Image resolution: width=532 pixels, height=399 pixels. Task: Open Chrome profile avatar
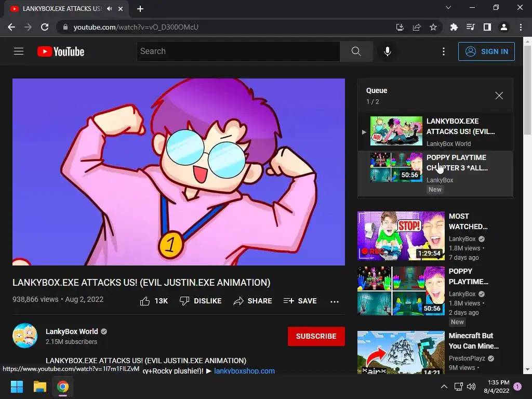(x=504, y=27)
